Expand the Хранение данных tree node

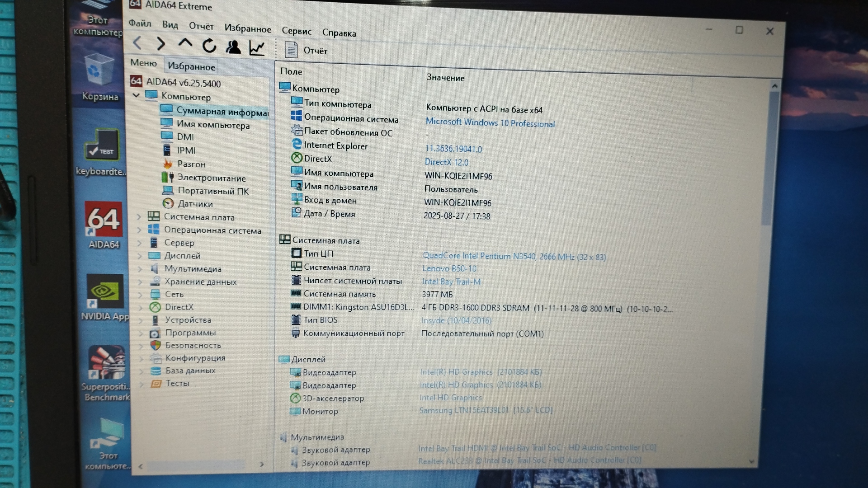point(140,282)
